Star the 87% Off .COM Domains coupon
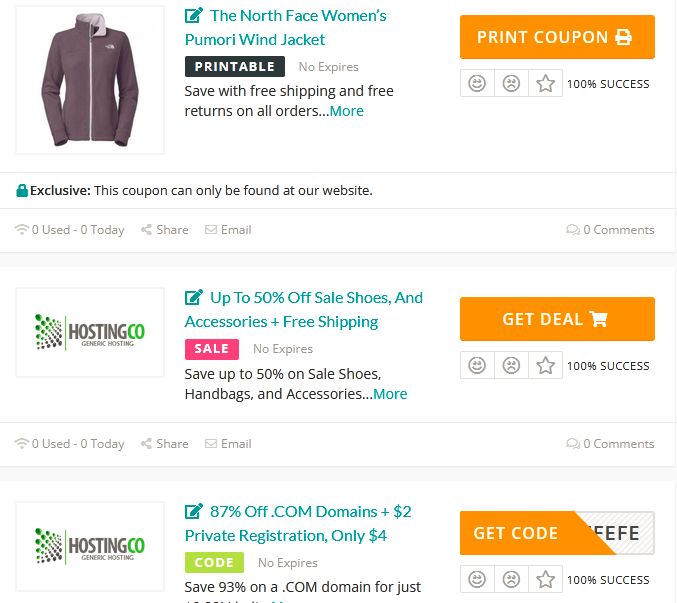 [545, 580]
